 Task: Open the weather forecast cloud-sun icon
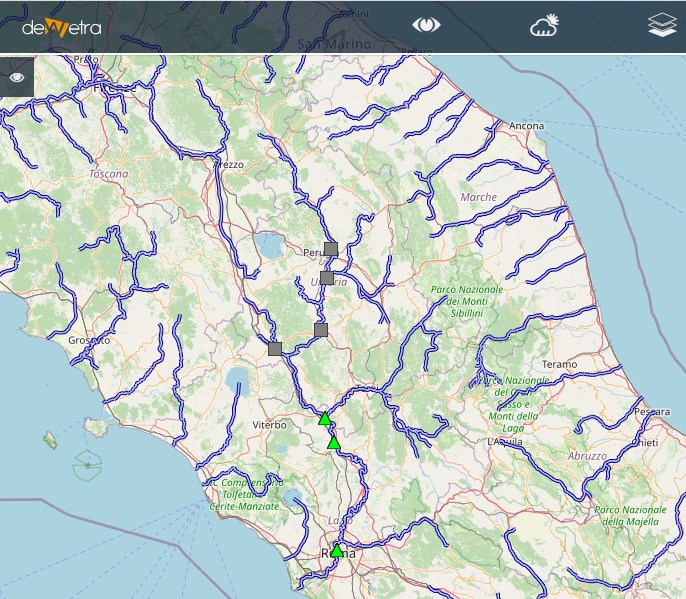point(544,25)
